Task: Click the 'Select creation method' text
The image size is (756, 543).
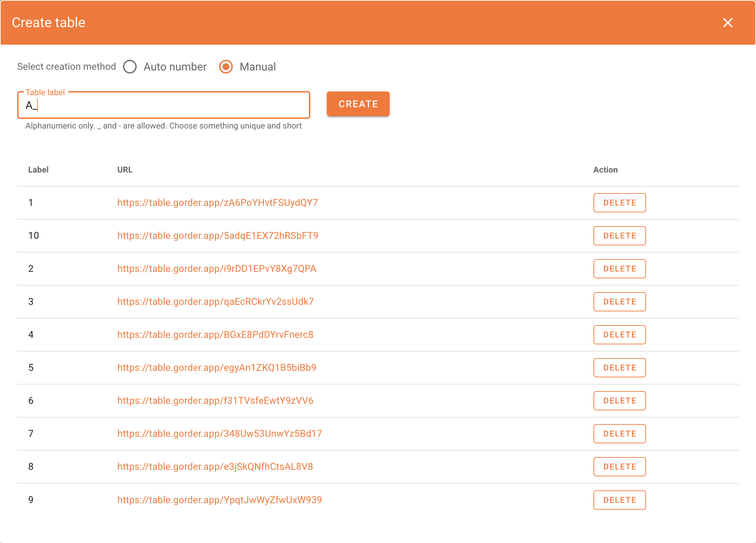Action: pyautogui.click(x=66, y=67)
